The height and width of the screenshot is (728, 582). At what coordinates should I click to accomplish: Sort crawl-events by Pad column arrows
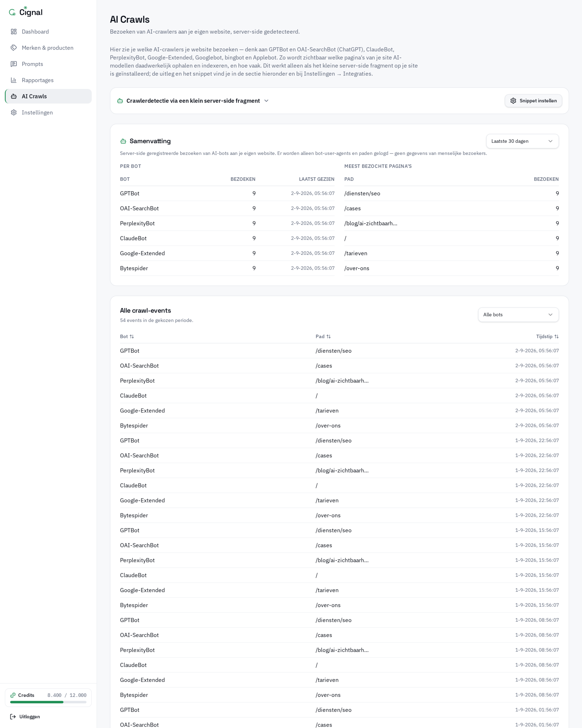(329, 337)
